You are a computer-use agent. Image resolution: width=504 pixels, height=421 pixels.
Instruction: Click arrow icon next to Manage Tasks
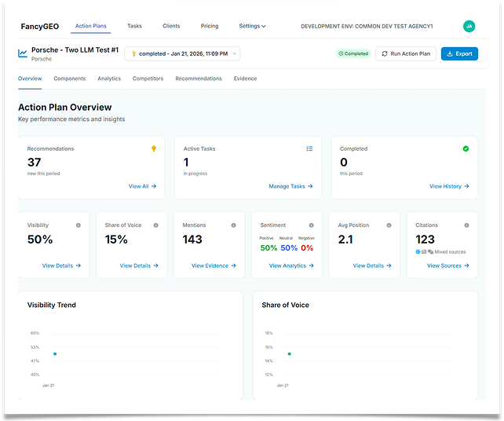point(310,186)
